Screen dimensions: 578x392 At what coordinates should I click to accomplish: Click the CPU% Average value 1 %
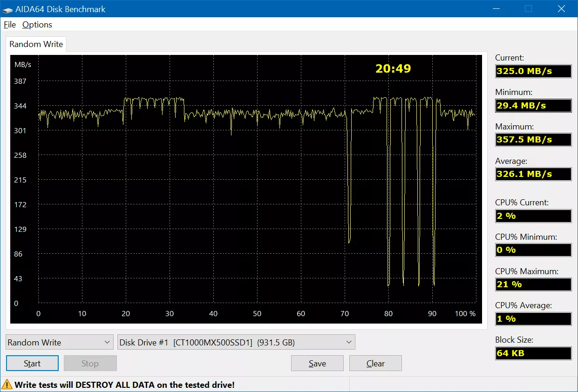pyautogui.click(x=533, y=319)
